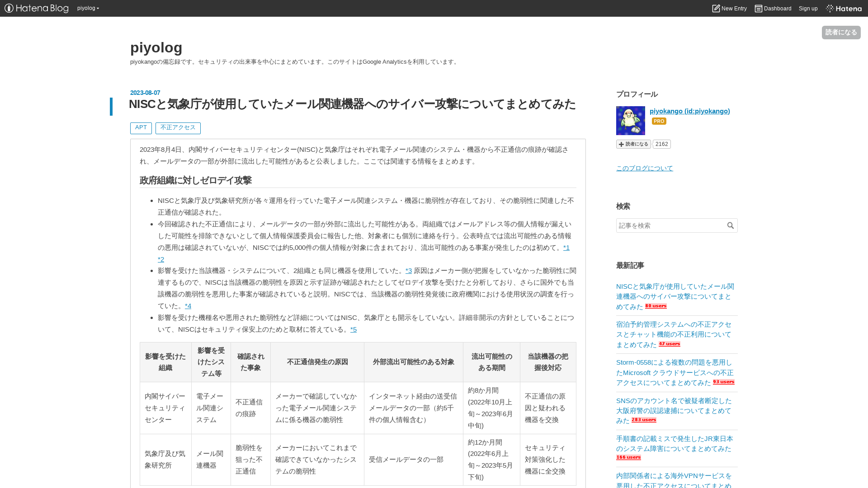
Task: Click the cell 受信メールデータの一部
Action: pos(414,460)
